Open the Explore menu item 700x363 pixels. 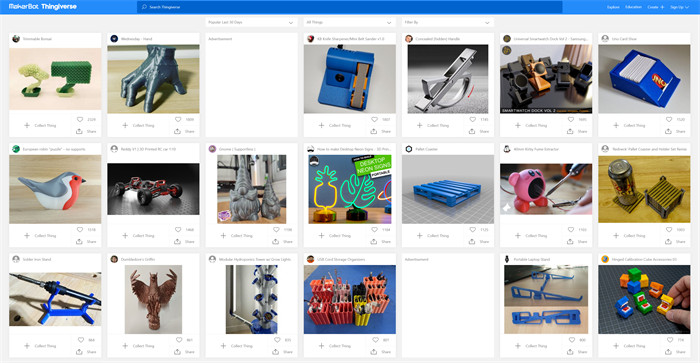[613, 7]
